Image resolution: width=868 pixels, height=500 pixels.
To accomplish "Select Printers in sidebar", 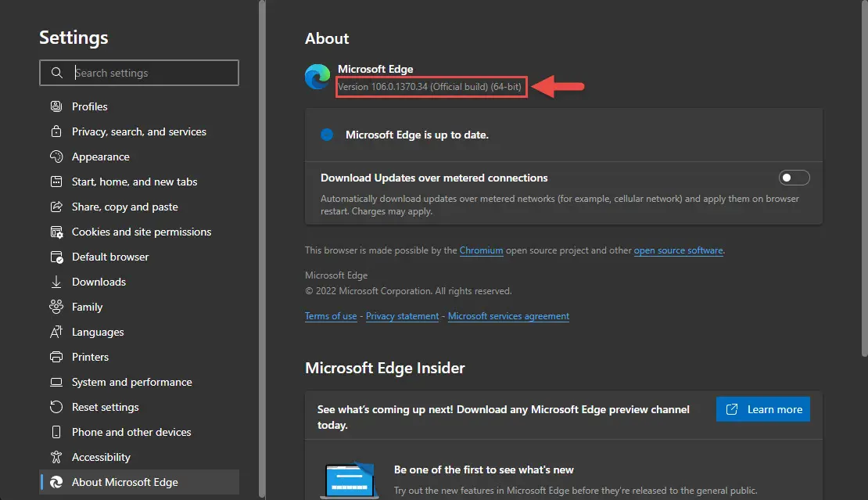I will point(139,357).
